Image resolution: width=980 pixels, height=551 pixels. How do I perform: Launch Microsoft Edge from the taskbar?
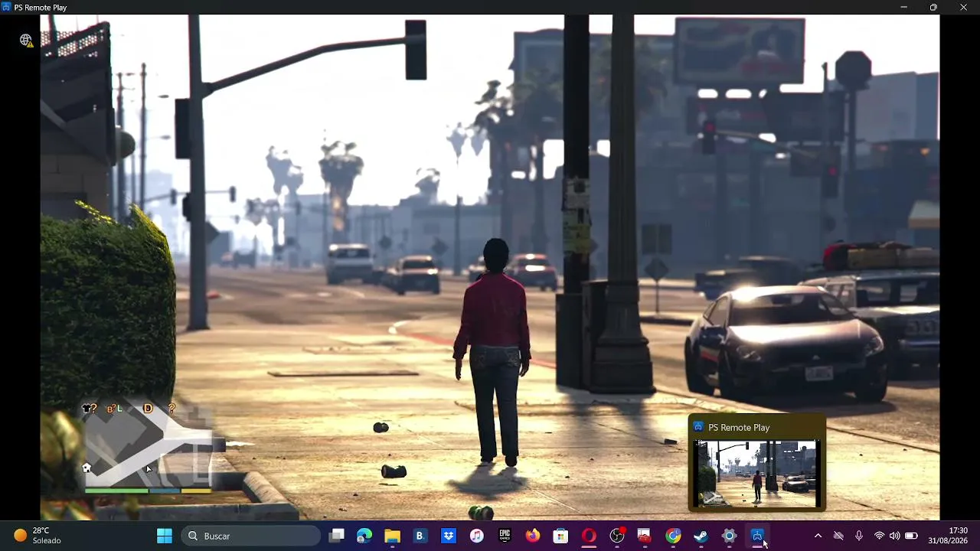(x=364, y=536)
